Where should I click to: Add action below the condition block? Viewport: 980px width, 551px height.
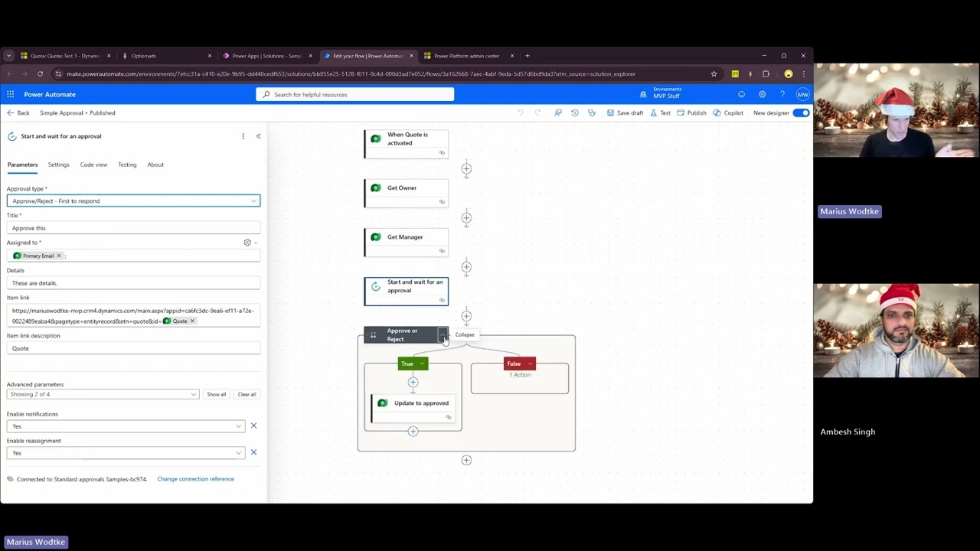[466, 460]
